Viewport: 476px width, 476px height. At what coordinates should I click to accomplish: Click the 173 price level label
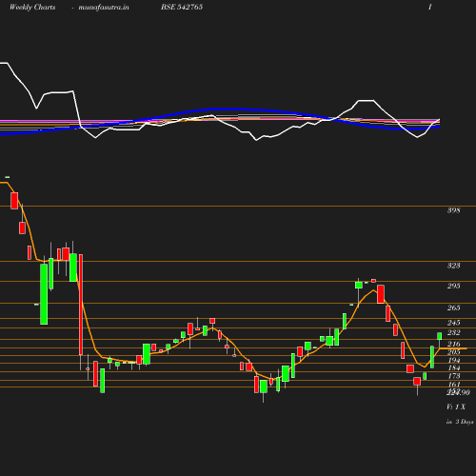(453, 376)
